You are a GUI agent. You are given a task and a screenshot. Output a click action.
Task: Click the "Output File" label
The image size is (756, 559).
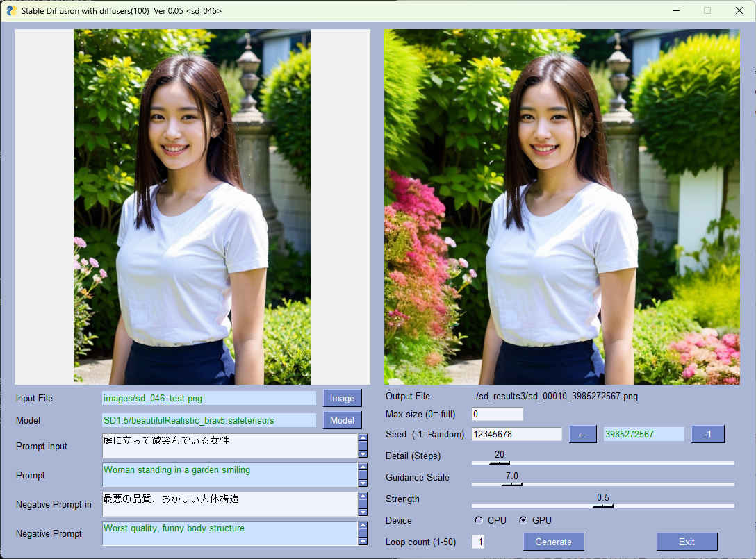408,396
